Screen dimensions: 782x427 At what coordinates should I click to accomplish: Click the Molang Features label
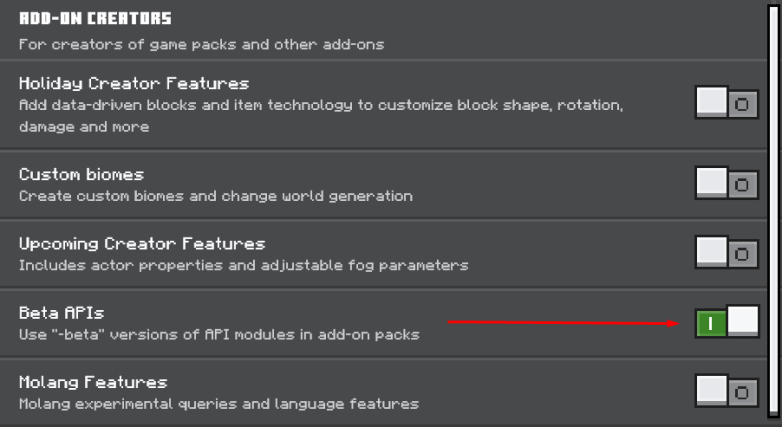tap(93, 381)
